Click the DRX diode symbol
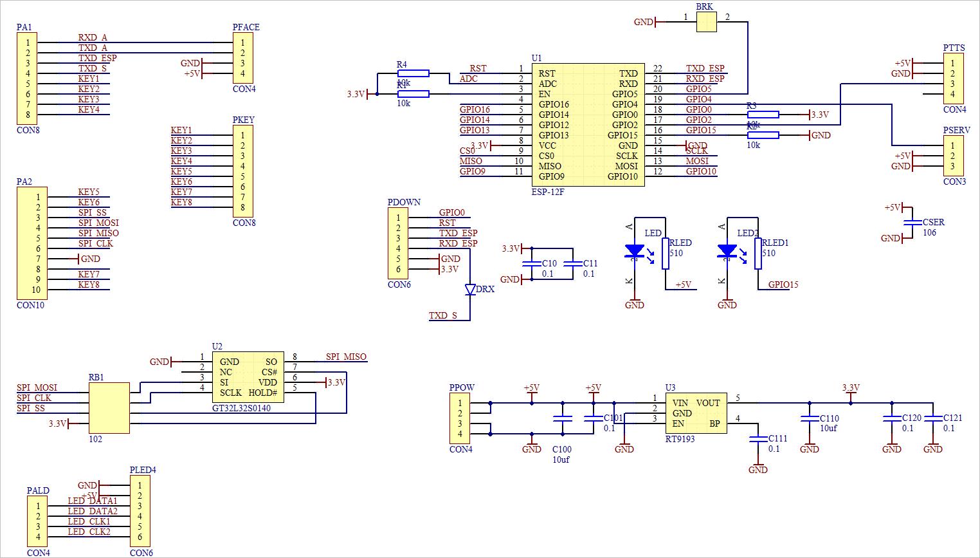The image size is (980, 558). coord(470,290)
